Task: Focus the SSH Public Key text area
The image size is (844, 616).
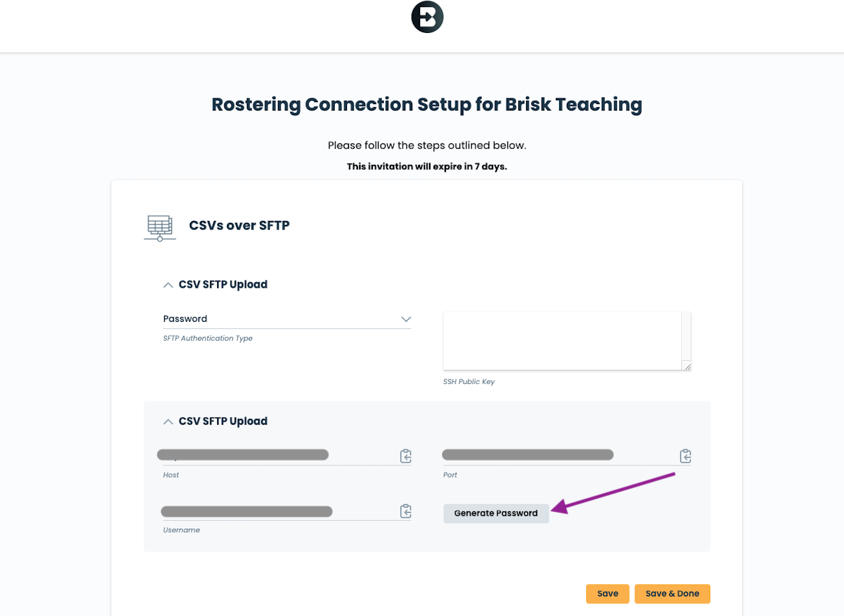Action: pyautogui.click(x=562, y=341)
